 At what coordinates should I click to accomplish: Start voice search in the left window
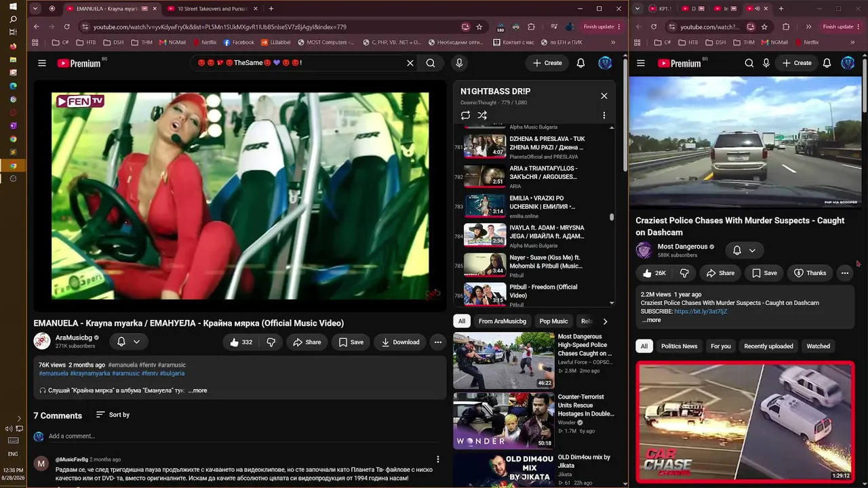459,63
